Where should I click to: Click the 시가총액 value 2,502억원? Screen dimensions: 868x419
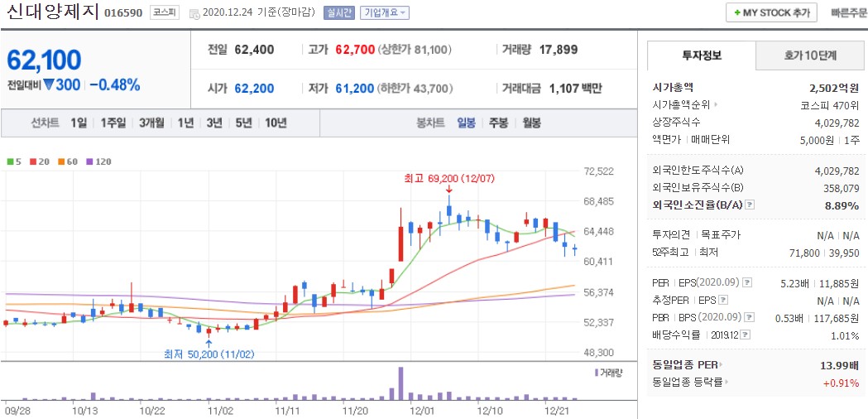pyautogui.click(x=834, y=88)
